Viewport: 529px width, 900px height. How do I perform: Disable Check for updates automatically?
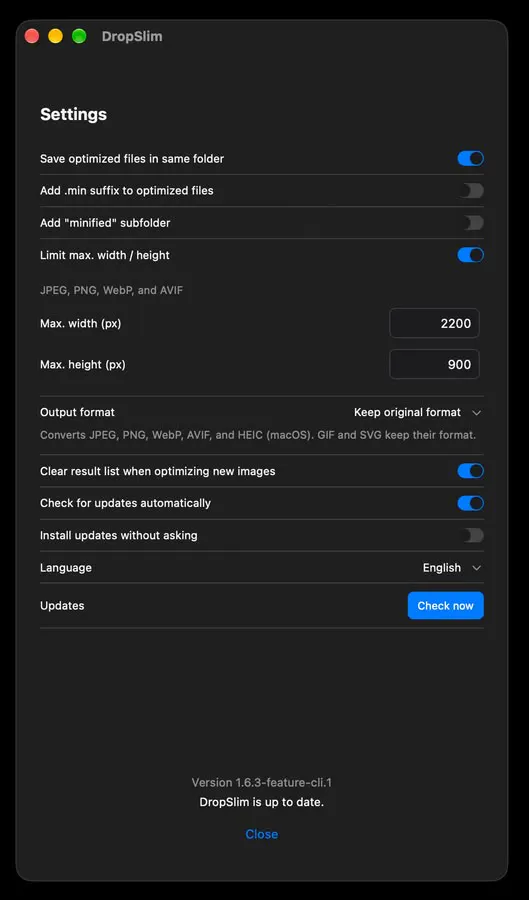470,503
